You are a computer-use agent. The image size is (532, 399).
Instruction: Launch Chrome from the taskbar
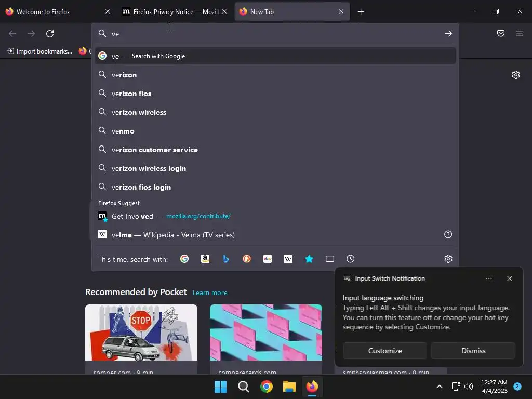tap(267, 387)
